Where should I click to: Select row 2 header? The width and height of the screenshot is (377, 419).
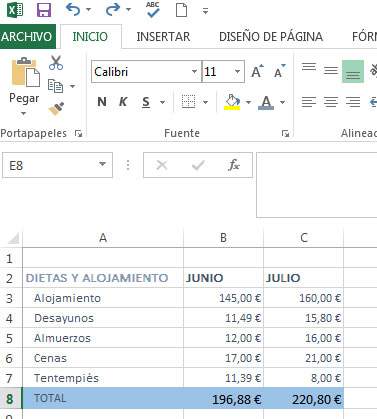(10, 278)
